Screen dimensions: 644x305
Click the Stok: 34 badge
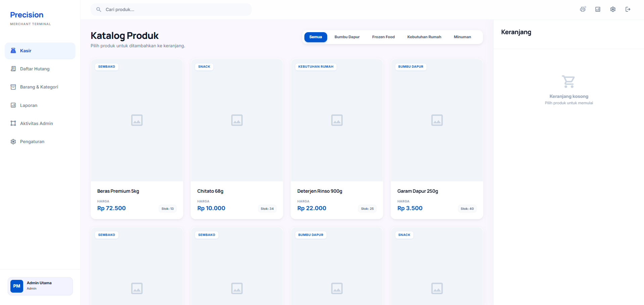click(267, 209)
